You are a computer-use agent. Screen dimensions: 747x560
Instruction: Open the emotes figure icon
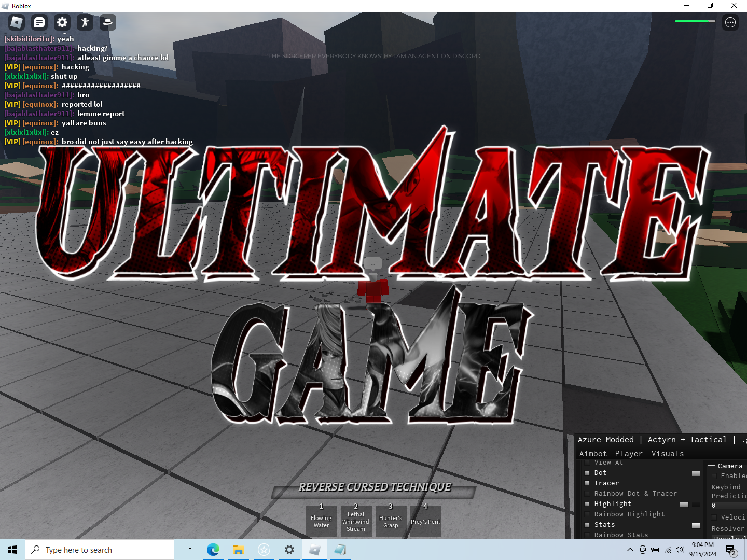pos(85,22)
